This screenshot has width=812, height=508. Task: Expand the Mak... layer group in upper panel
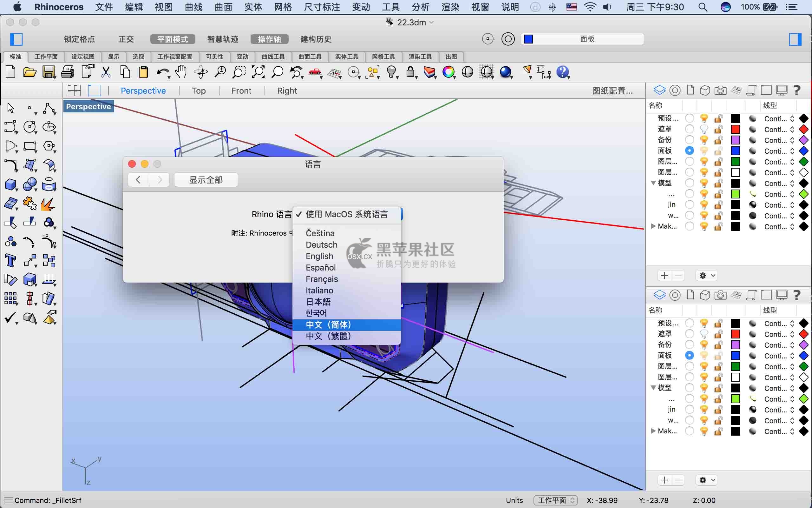(653, 226)
